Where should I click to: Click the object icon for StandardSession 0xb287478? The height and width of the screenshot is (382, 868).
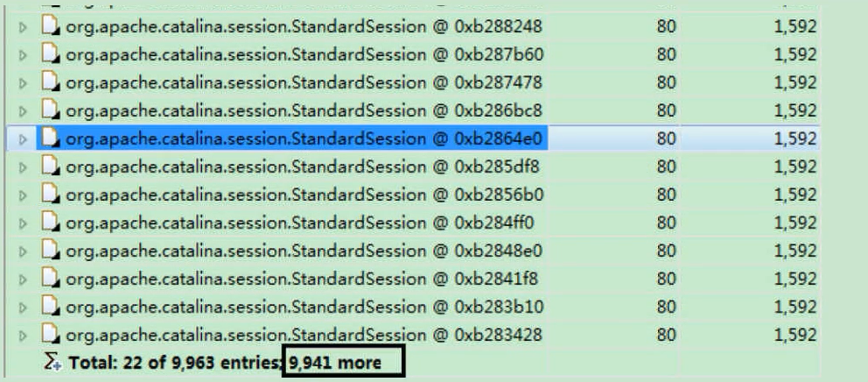point(51,82)
